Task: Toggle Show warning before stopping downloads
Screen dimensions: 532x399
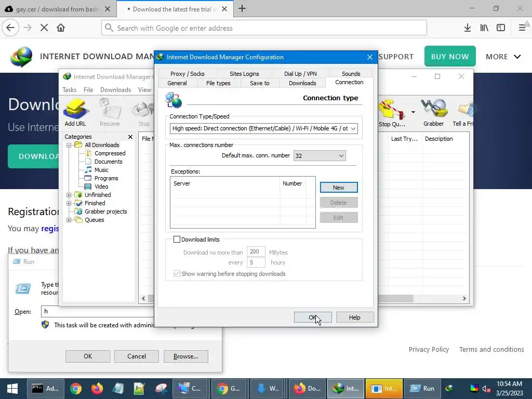Action: coord(177,274)
